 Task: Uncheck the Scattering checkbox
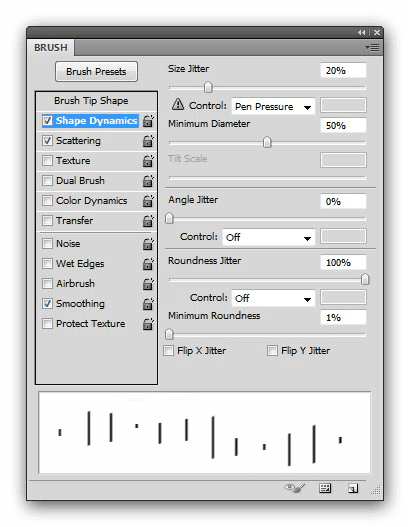(x=47, y=140)
